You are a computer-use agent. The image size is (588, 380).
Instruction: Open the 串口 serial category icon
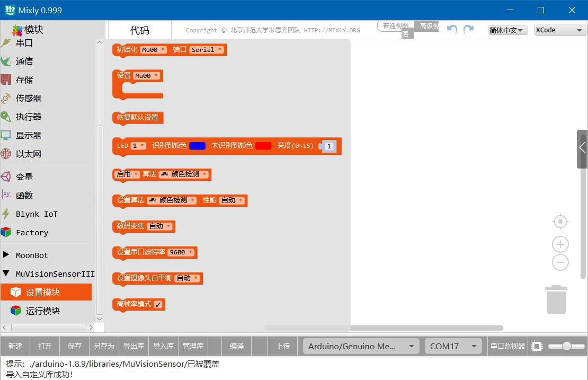tap(6, 43)
